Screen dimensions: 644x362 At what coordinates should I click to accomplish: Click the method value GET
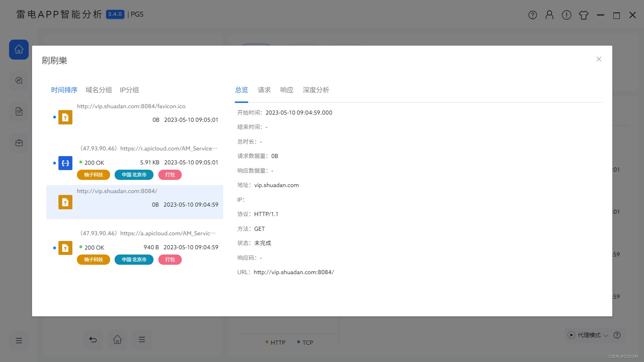[259, 229]
